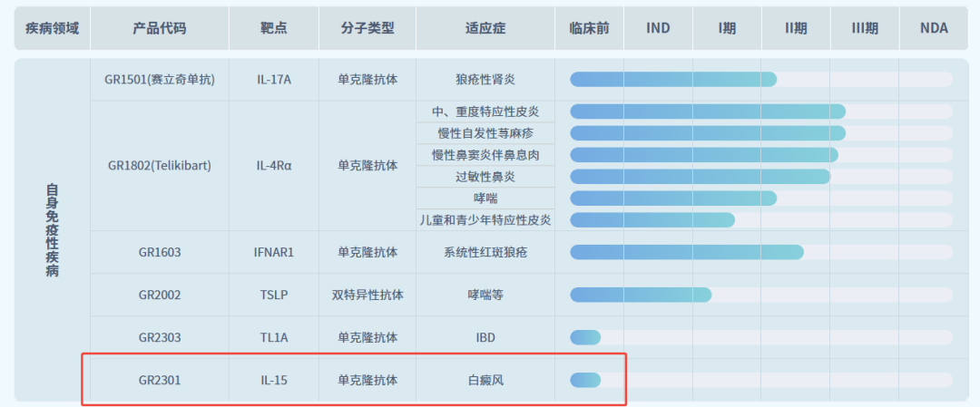
Task: Click target IFNAR1
Action: tap(274, 252)
